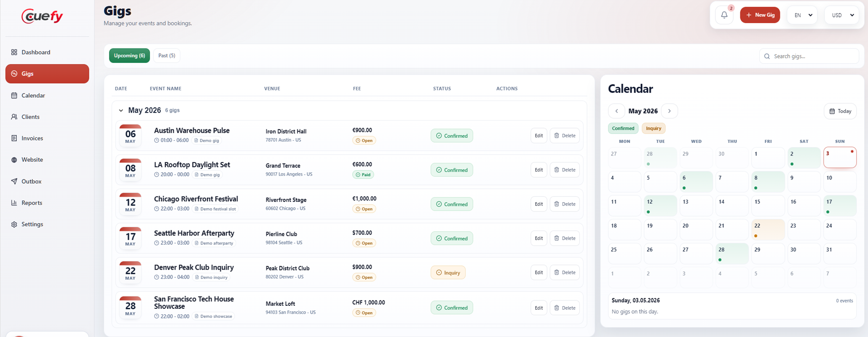
Task: Click the 08 May date badge
Action: coord(130,169)
